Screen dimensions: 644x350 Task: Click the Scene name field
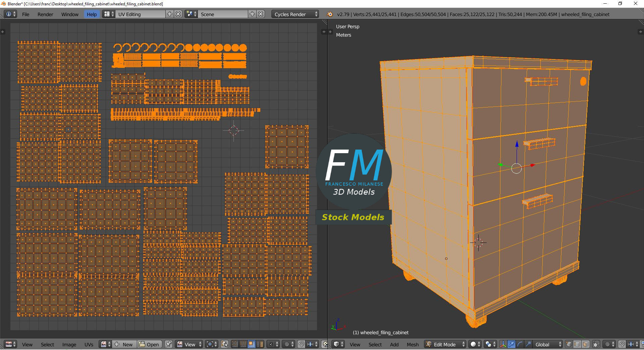[223, 14]
